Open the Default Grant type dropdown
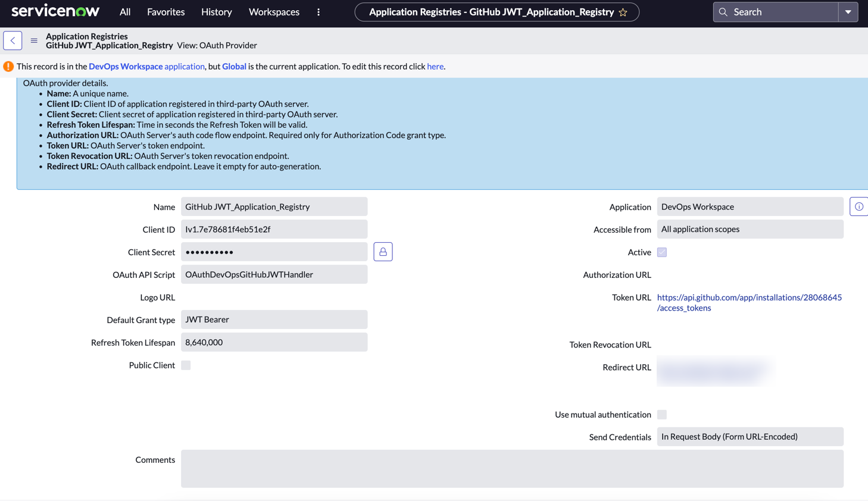This screenshot has height=501, width=868. point(274,320)
